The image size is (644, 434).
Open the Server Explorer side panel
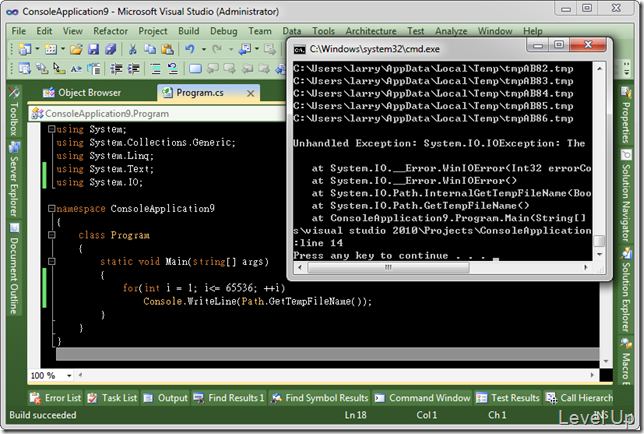14,179
